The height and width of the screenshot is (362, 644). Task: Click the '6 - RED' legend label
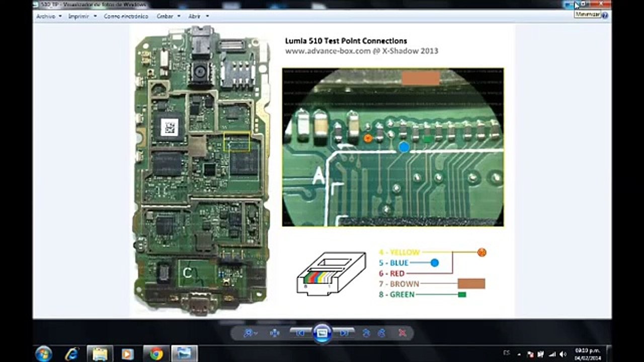tap(392, 274)
